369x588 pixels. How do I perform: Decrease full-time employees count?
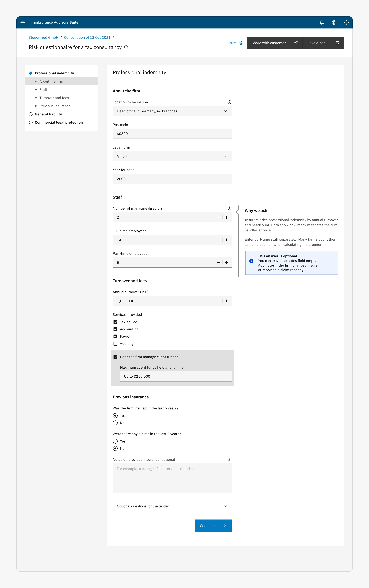[218, 240]
